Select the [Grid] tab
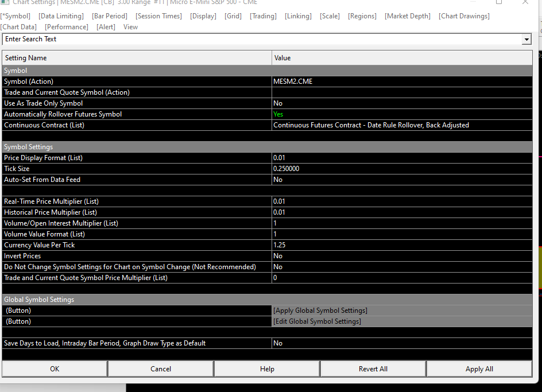 (x=233, y=16)
